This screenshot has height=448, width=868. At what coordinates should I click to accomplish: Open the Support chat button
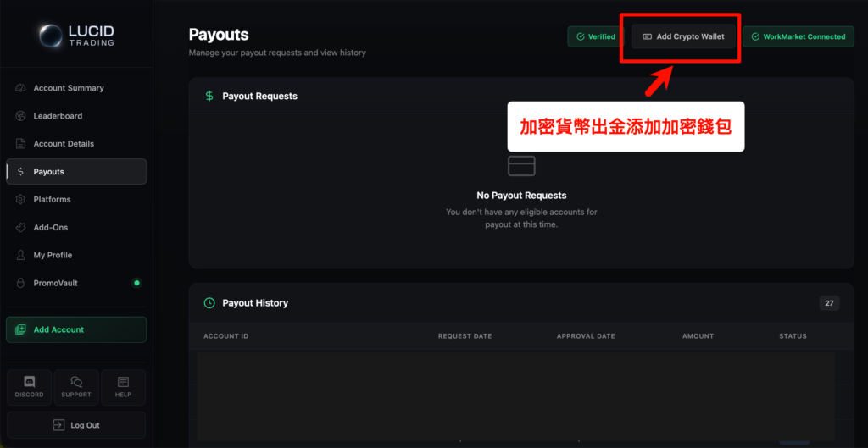tap(76, 387)
